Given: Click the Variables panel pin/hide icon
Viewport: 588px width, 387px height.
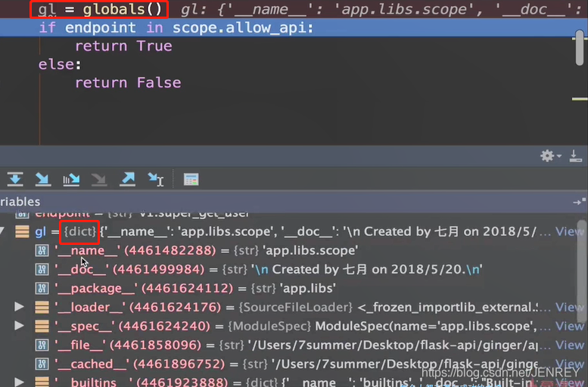Looking at the screenshot, I should point(579,202).
